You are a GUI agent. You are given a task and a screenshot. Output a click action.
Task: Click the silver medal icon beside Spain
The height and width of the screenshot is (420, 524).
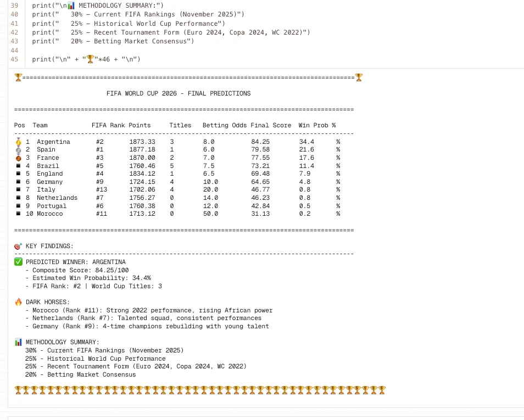[19, 150]
